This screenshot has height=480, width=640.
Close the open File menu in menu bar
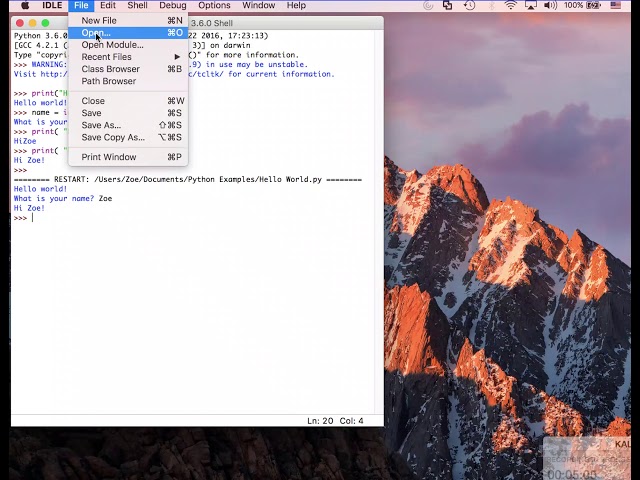[x=81, y=5]
